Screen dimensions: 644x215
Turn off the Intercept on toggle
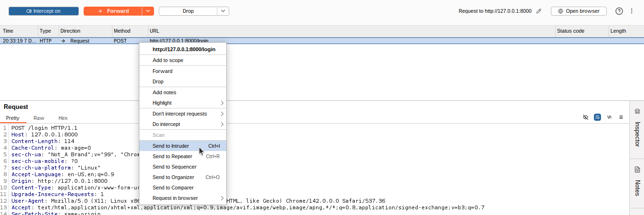pos(43,11)
